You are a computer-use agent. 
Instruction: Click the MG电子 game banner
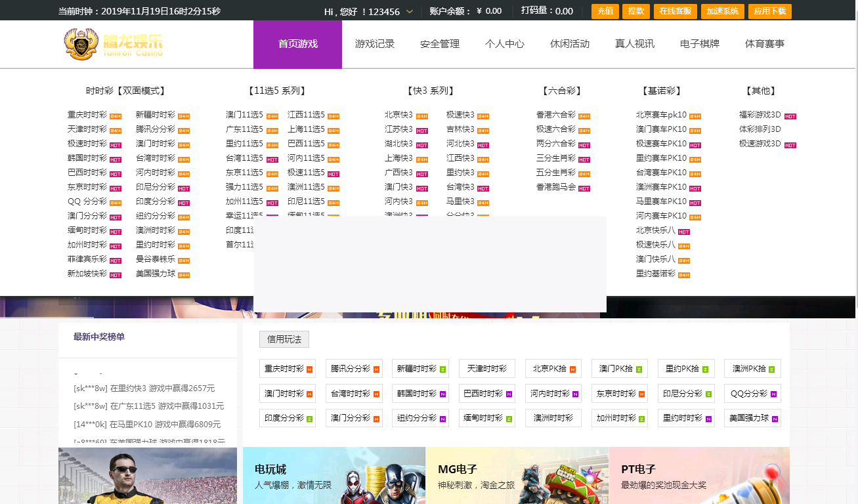point(516,475)
